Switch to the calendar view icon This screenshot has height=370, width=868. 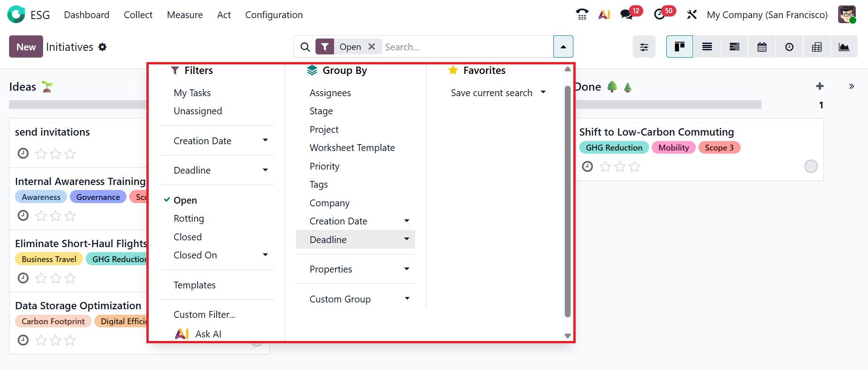tap(762, 47)
